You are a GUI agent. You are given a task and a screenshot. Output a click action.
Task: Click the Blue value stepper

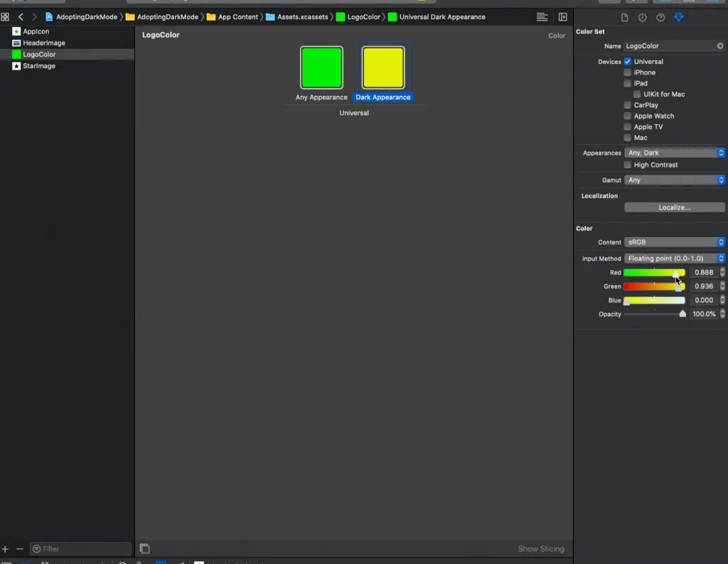point(722,300)
